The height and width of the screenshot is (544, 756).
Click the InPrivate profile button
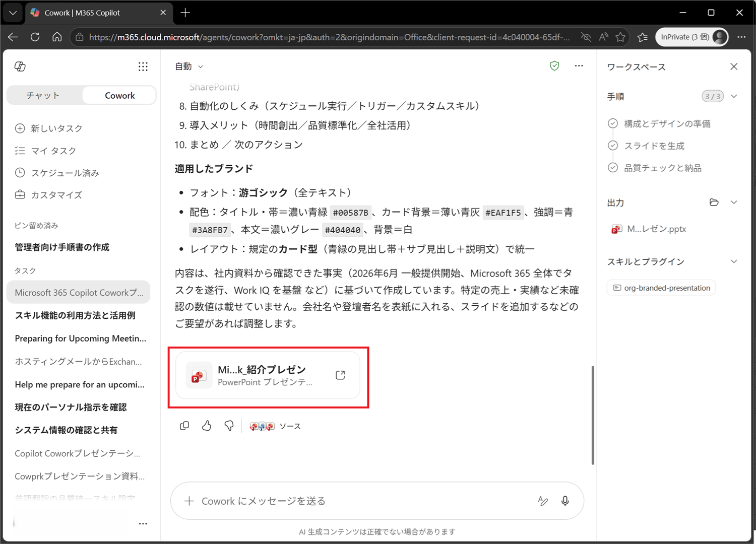pyautogui.click(x=692, y=37)
